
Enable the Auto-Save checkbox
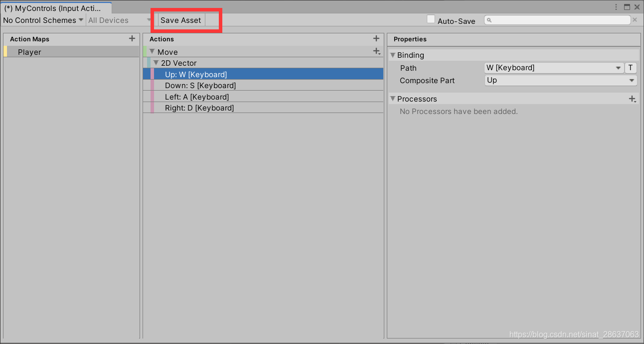(431, 19)
